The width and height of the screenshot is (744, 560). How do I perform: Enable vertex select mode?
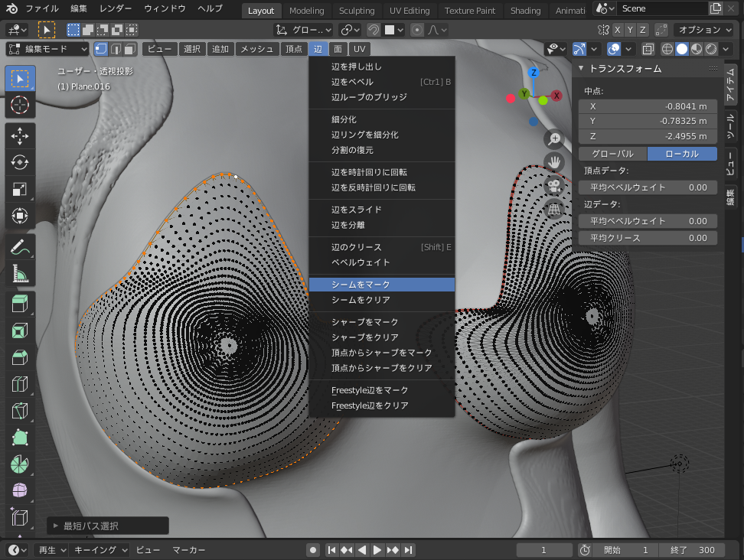tap(101, 49)
